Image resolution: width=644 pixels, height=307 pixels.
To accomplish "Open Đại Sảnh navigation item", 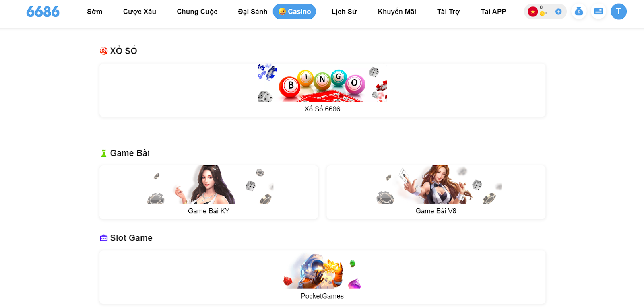I will coord(253,12).
